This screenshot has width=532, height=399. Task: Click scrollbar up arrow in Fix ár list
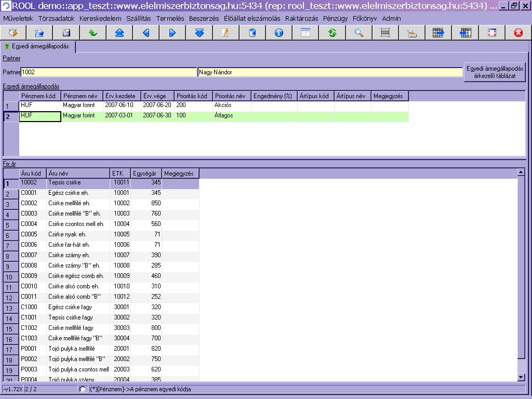(x=521, y=172)
